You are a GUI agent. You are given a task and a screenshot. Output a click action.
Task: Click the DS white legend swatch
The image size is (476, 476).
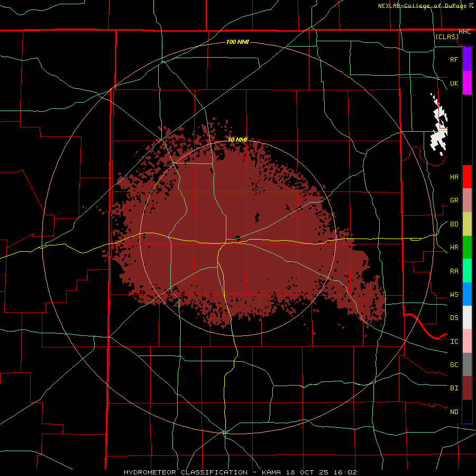[x=467, y=317]
